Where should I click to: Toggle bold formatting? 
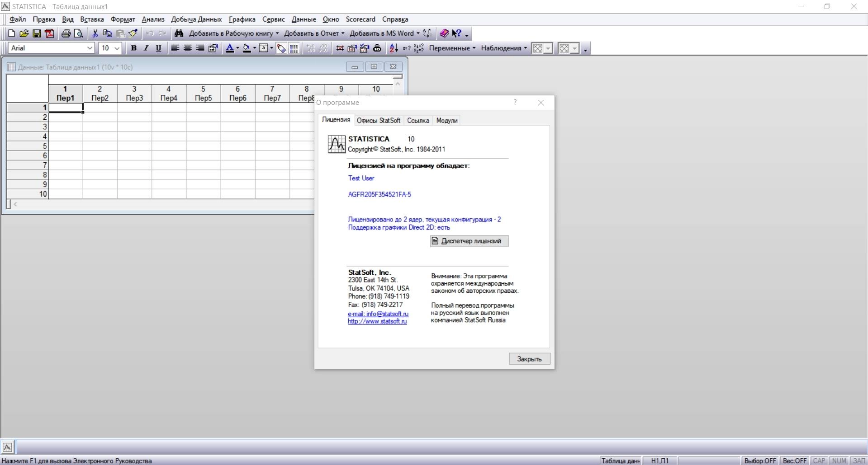pyautogui.click(x=133, y=48)
